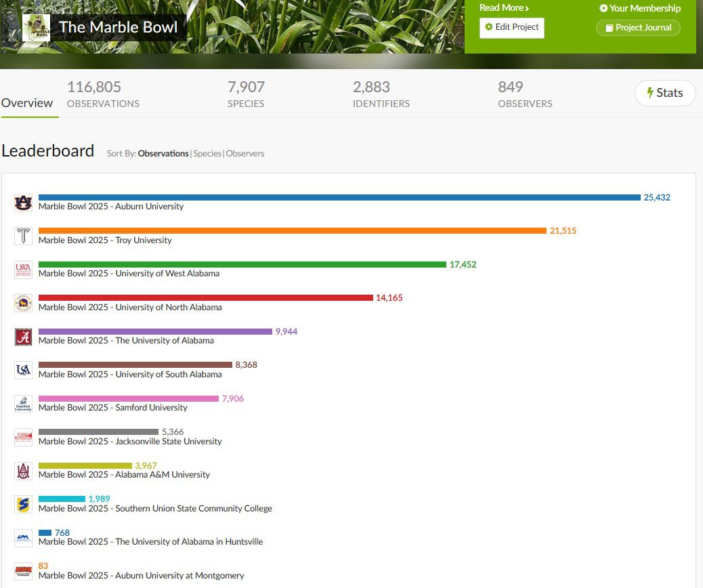Open the Stats button
703x588 pixels.
(x=664, y=93)
